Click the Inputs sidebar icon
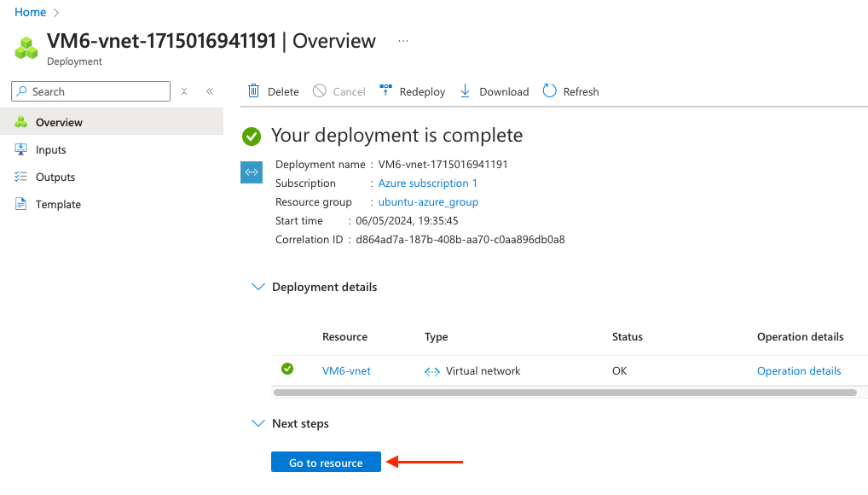 pyautogui.click(x=21, y=149)
